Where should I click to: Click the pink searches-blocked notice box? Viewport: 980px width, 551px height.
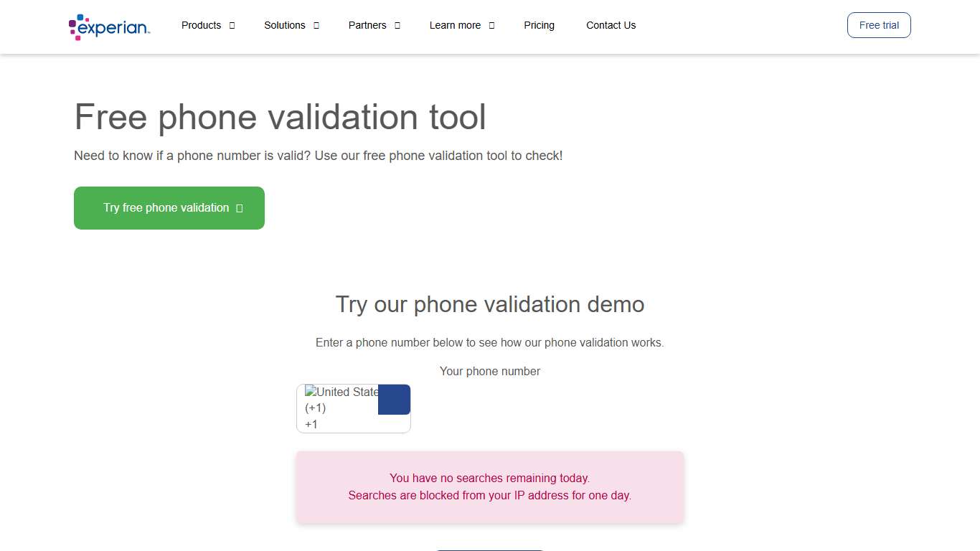pos(490,486)
